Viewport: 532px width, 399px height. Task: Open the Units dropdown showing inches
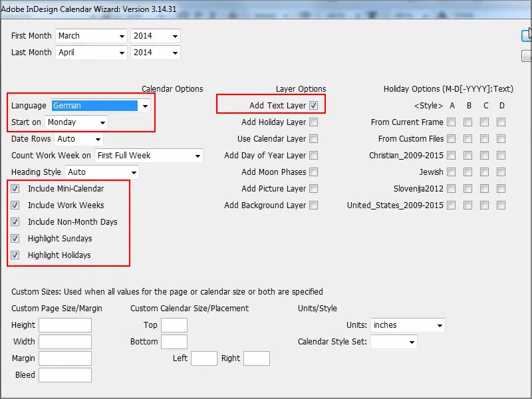click(408, 325)
